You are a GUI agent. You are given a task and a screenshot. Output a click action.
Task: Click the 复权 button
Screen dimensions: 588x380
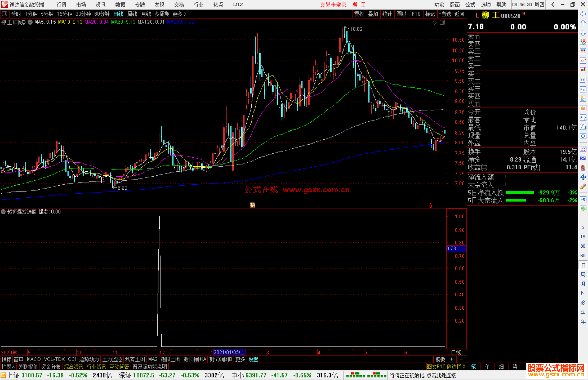pos(359,14)
